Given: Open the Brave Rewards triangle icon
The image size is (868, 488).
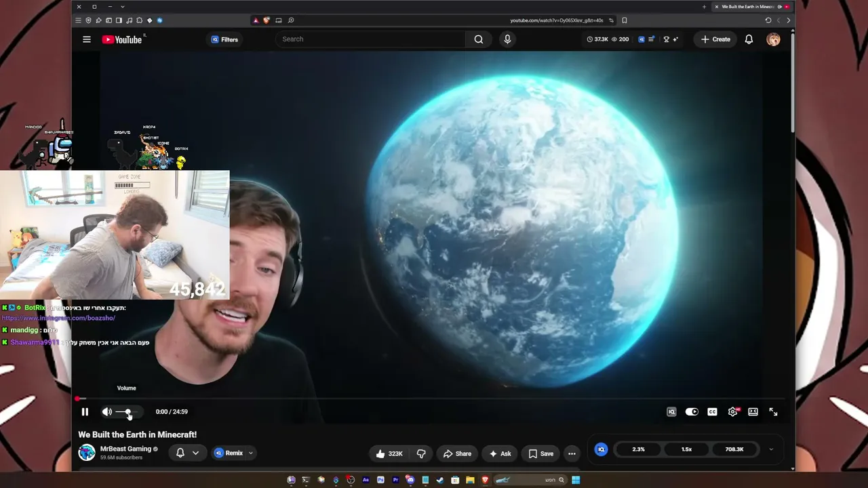Looking at the screenshot, I should click(256, 20).
